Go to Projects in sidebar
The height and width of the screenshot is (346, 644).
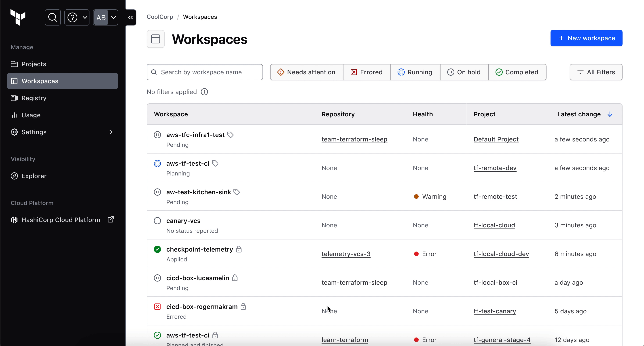(34, 64)
